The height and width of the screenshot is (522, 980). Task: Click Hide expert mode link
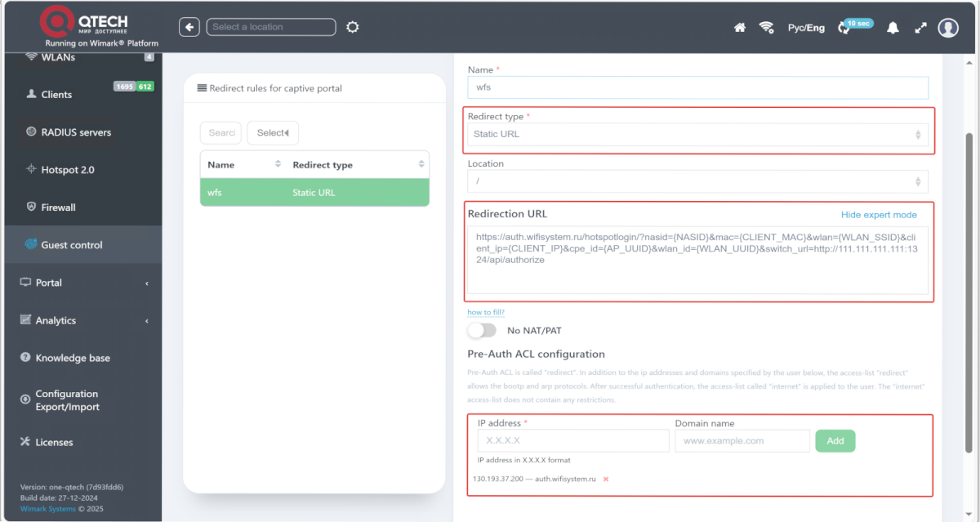pos(879,215)
